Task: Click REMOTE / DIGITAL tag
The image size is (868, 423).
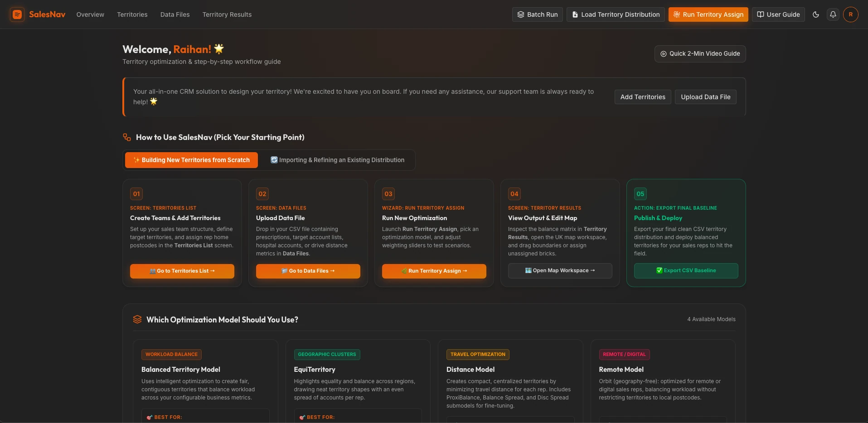Action: [x=624, y=354]
